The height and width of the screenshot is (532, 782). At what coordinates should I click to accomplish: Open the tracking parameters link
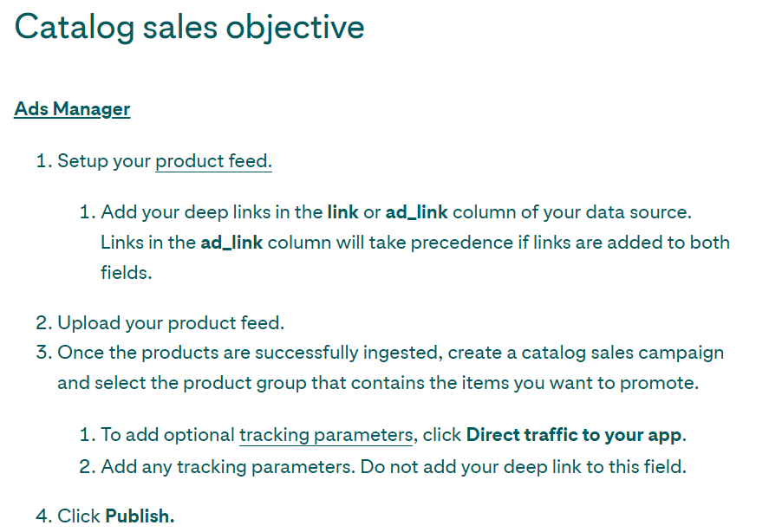click(325, 435)
